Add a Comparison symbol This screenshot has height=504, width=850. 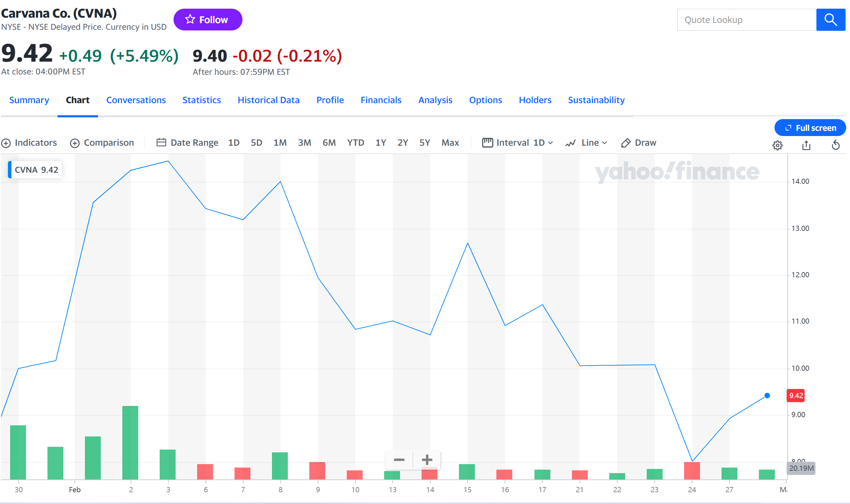pyautogui.click(x=102, y=143)
